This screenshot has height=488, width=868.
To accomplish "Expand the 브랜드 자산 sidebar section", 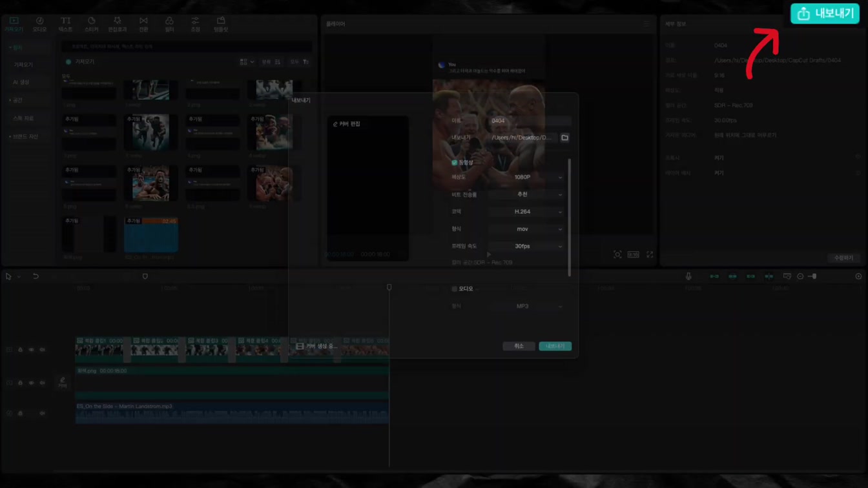I will coord(24,136).
